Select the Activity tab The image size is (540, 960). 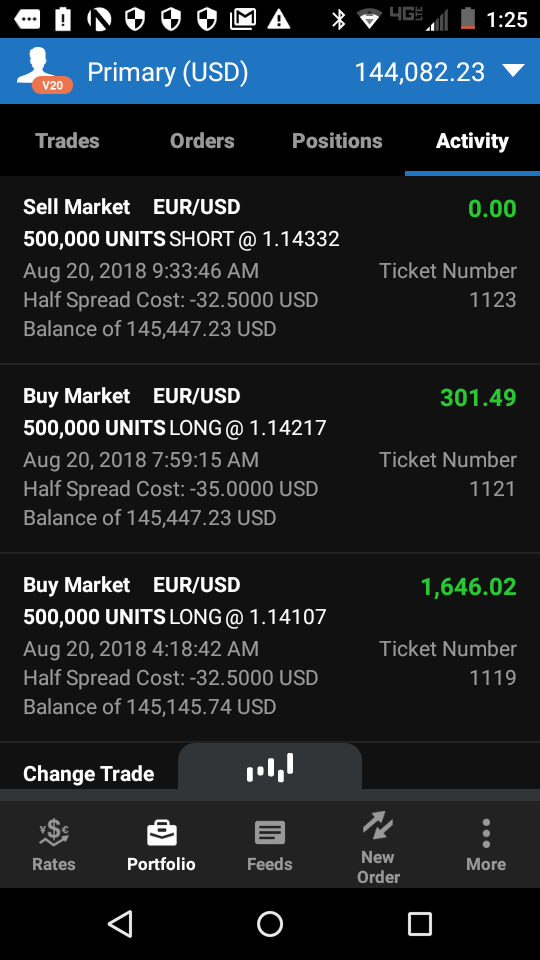pos(472,141)
